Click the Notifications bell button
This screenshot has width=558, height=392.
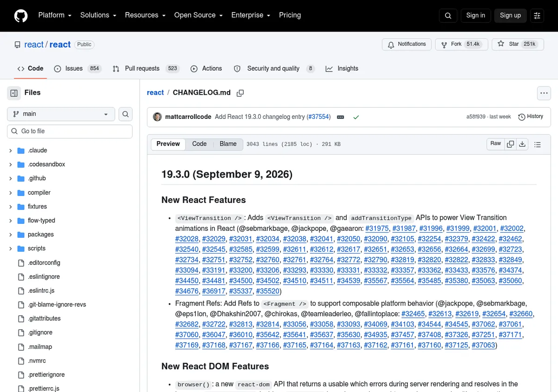(x=407, y=44)
